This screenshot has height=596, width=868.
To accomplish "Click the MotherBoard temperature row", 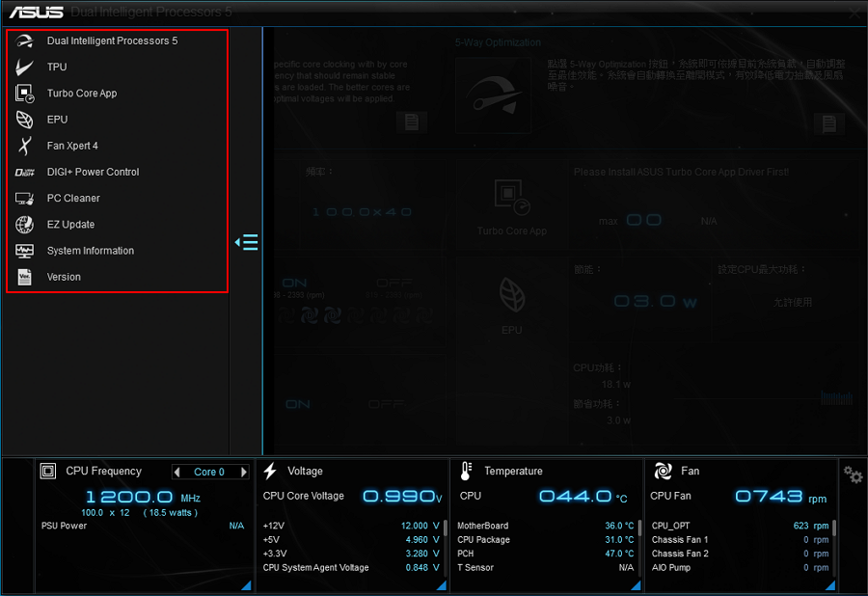I will 545,526.
